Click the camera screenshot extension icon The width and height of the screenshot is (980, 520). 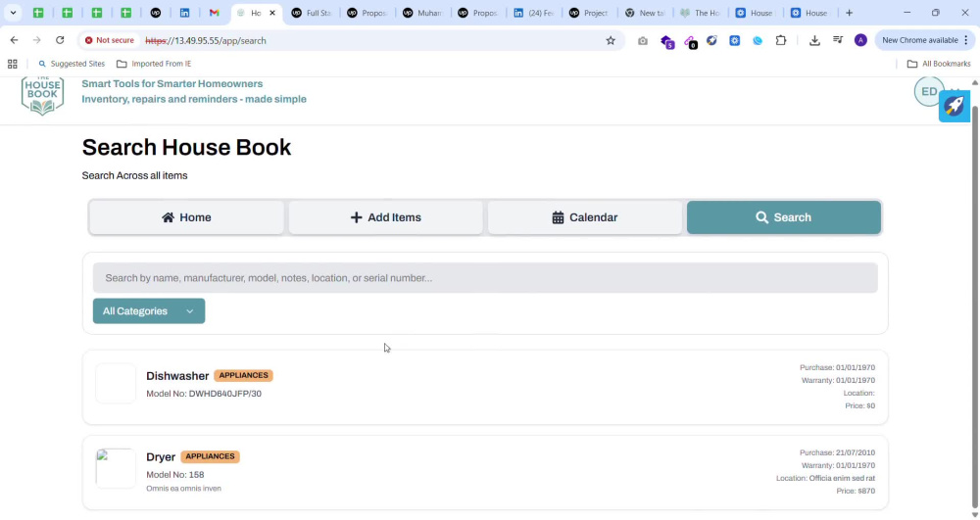click(x=643, y=40)
